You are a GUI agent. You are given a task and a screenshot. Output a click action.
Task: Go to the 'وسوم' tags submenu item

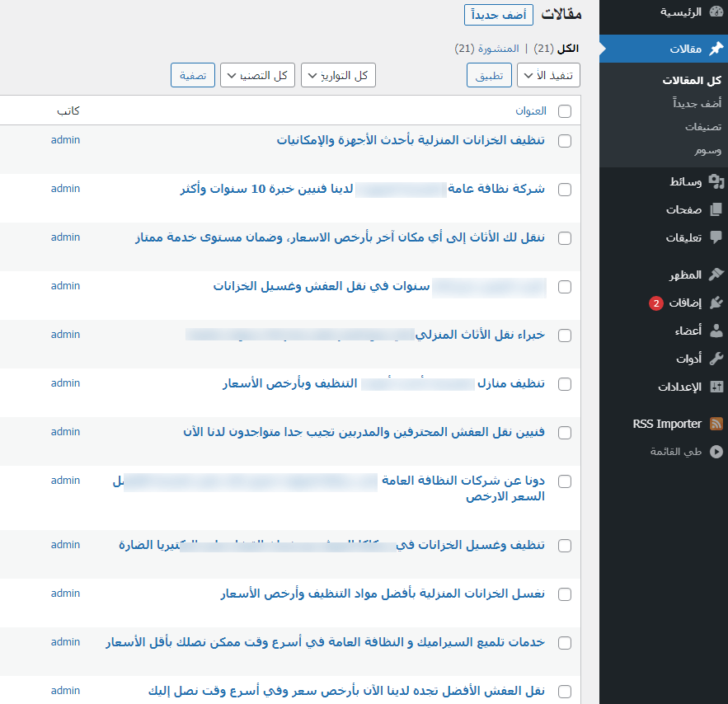707,151
